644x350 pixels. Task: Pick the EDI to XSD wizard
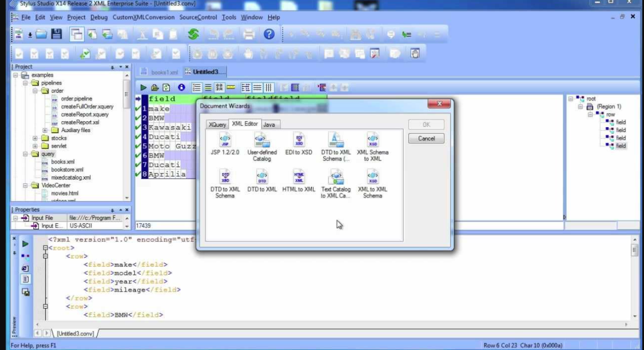tap(299, 144)
